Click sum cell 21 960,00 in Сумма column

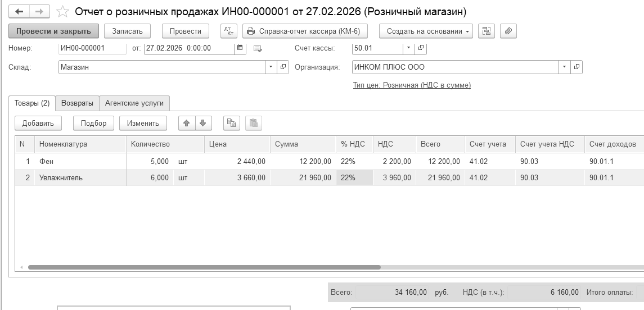[303, 177]
